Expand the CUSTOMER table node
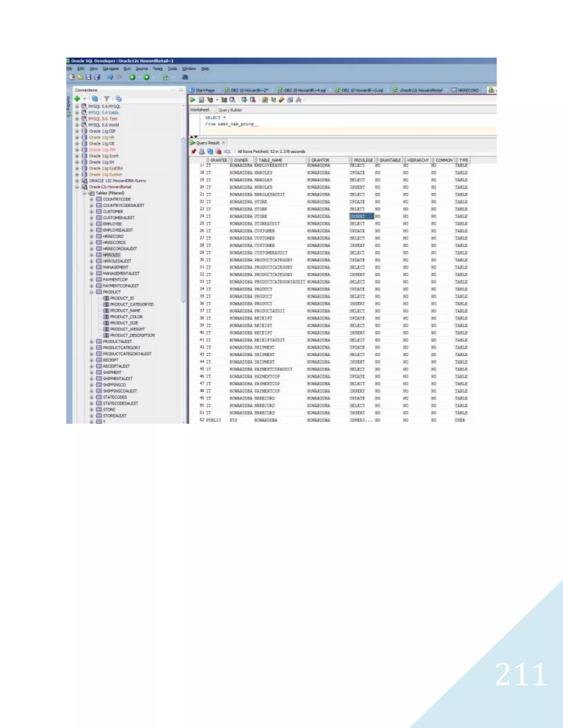This screenshot has height=728, width=563. 91,212
